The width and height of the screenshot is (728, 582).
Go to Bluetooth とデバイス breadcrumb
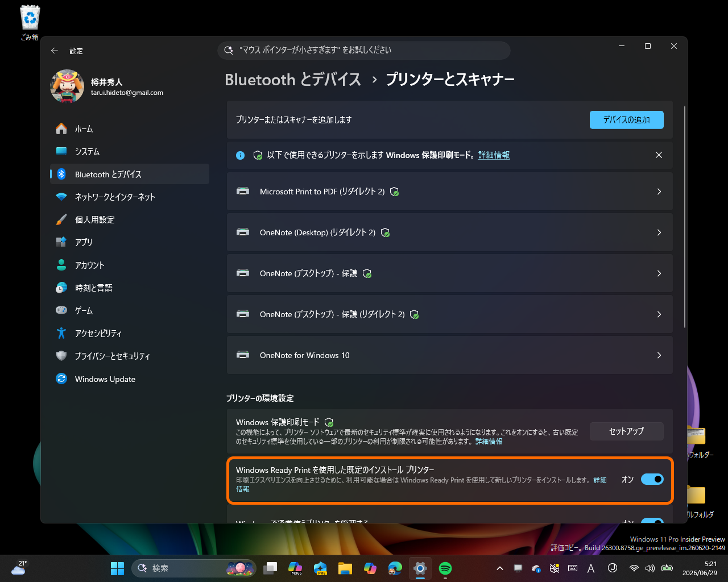tap(293, 80)
